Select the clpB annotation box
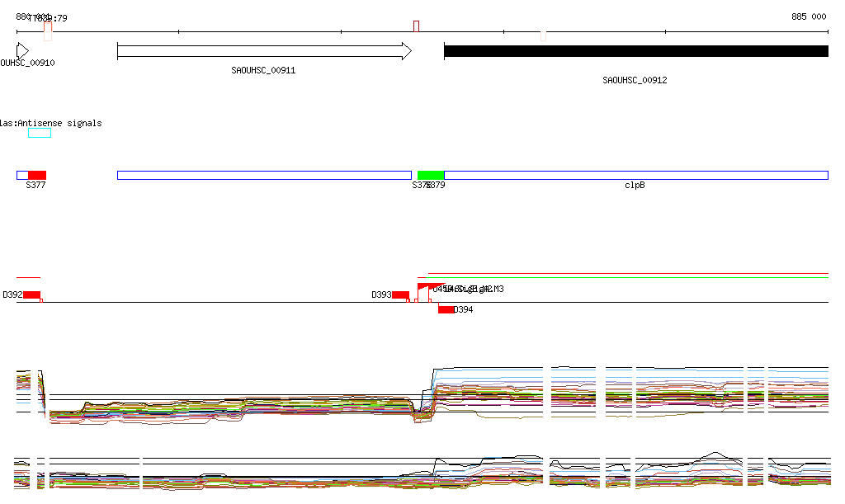This screenshot has height=504, width=845. (x=635, y=175)
